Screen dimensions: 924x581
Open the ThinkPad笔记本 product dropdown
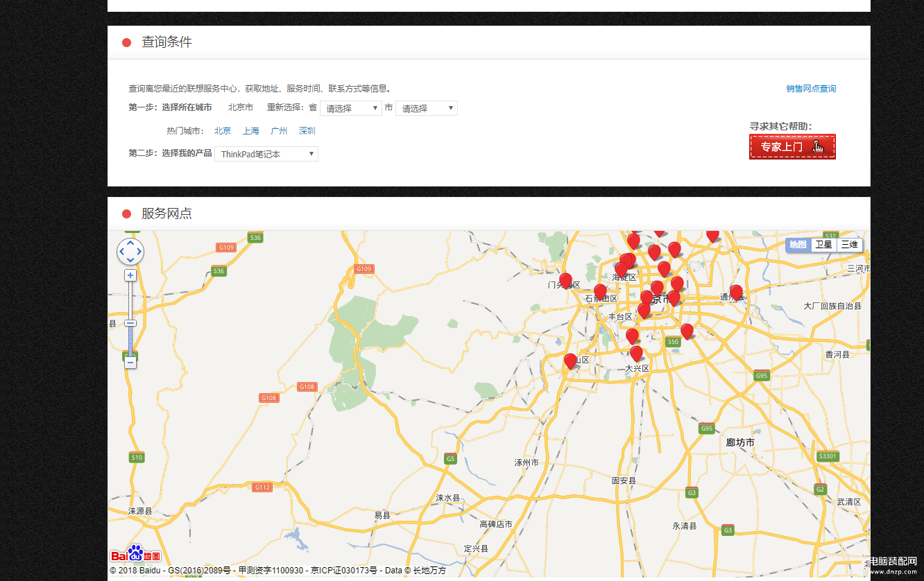(266, 154)
